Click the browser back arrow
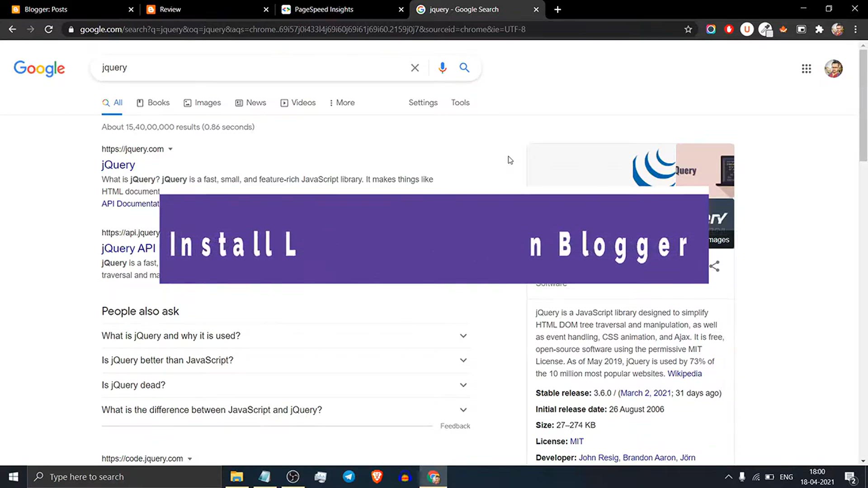Screen dimensions: 868x488 (x=12, y=29)
